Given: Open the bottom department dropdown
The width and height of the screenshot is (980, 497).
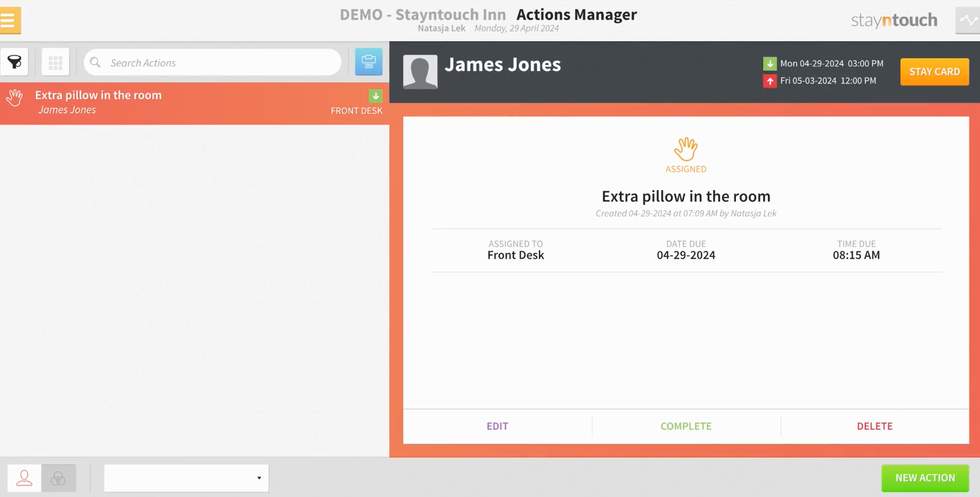Looking at the screenshot, I should 186,478.
